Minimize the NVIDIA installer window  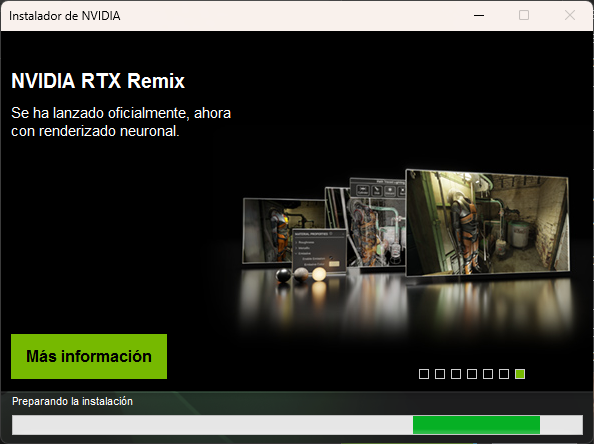479,16
